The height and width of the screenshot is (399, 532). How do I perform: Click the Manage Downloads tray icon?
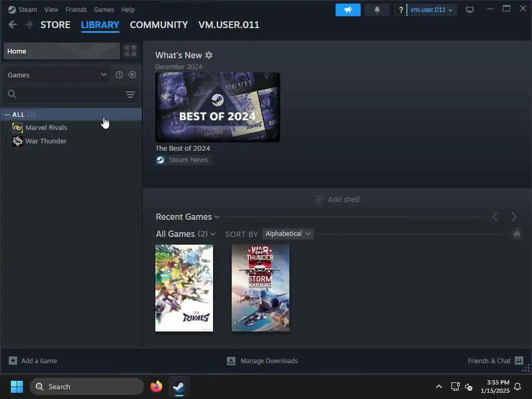(231, 361)
